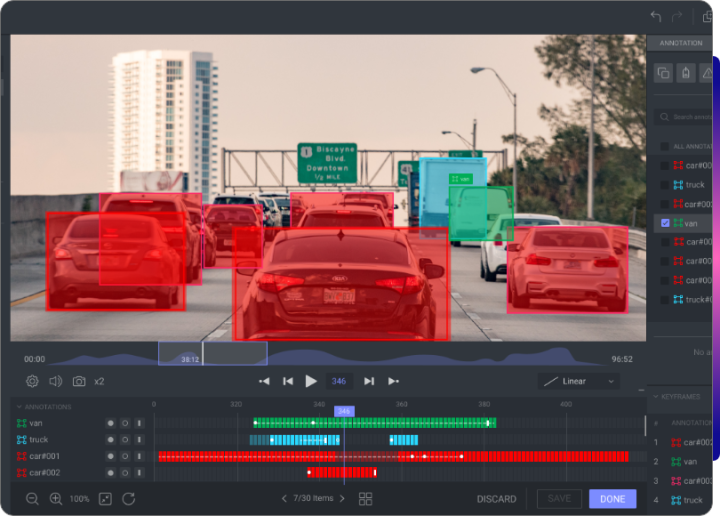Click the middle icon beside the copy icon
Screen dimensions: 720x516
(x=686, y=73)
